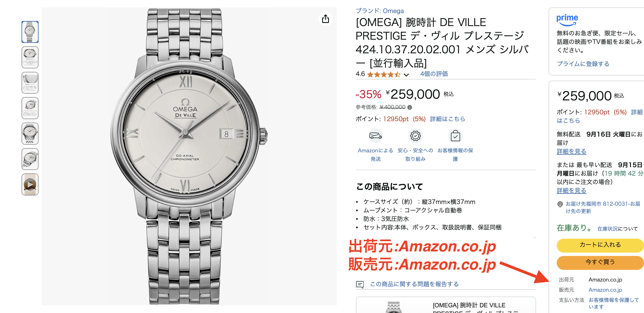This screenshot has width=644, height=313.
Task: Click the share icon on product image
Action: click(326, 19)
